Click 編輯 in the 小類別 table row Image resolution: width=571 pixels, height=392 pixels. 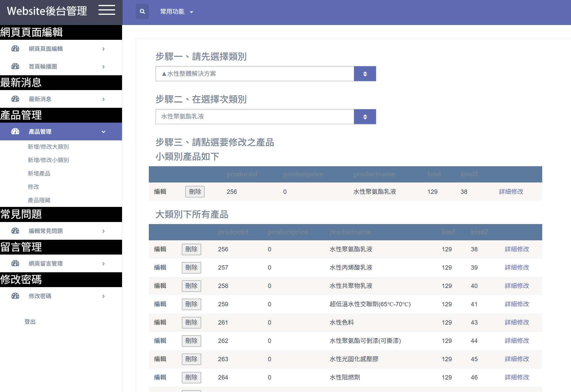[160, 191]
